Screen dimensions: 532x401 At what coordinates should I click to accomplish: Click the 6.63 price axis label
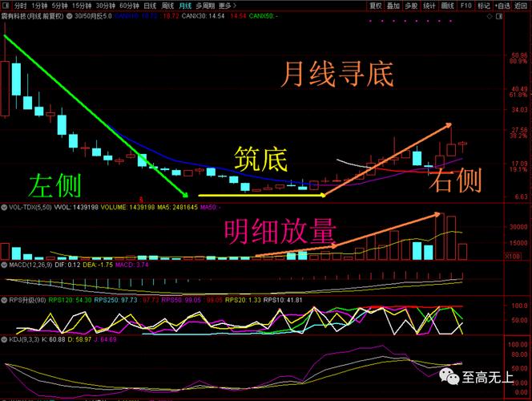tap(521, 196)
